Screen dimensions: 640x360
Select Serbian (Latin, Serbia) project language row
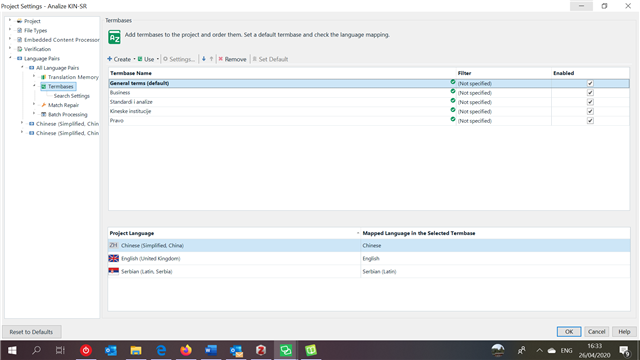(369, 271)
